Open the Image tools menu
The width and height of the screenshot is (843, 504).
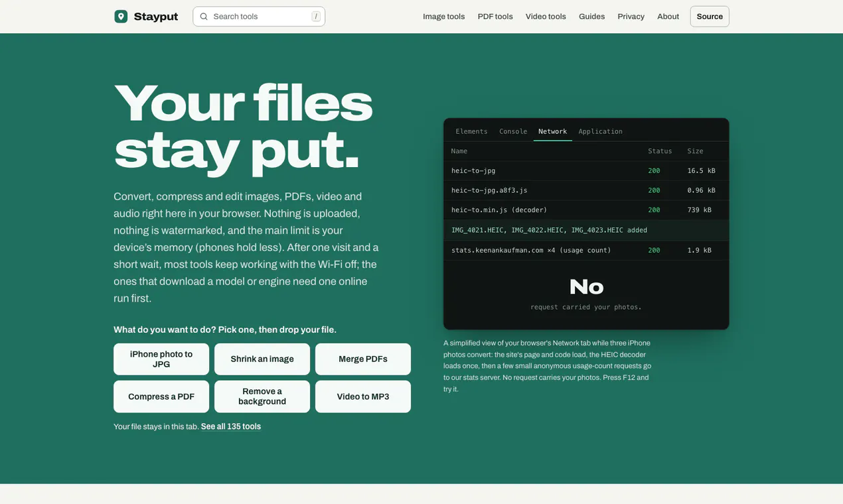click(x=443, y=17)
